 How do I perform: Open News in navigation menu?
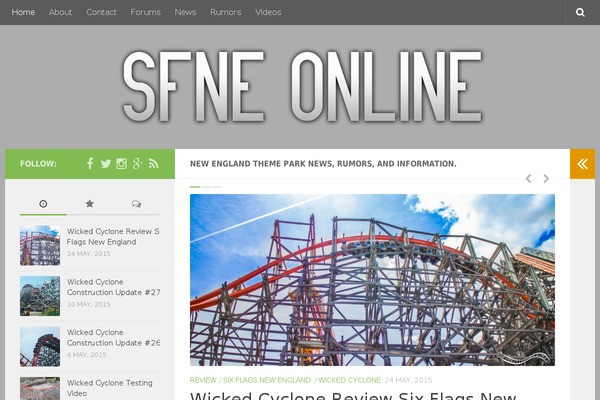point(185,12)
